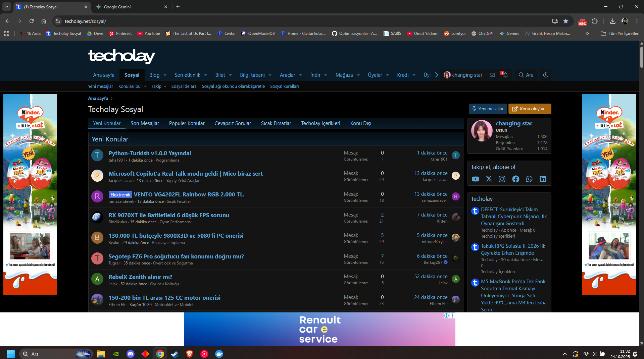The width and height of the screenshot is (644, 359).
Task: Open Sosyal kuralları link
Action: 284,86
